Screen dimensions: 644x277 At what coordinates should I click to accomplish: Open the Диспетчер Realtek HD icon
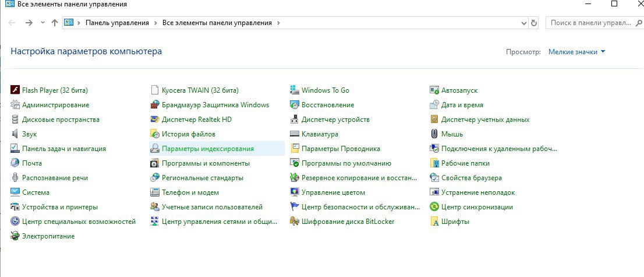click(155, 120)
